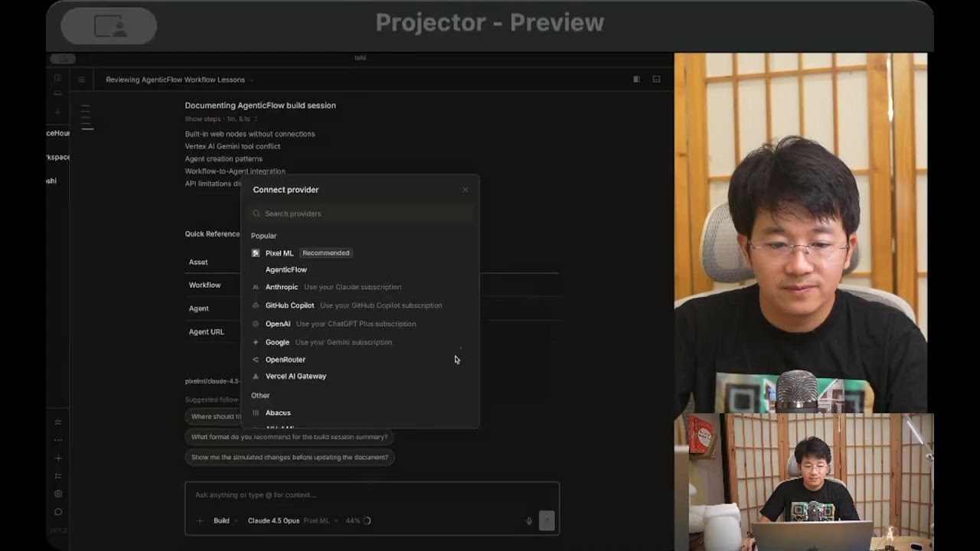Focus the 'Ask anything' prompt field

372,495
